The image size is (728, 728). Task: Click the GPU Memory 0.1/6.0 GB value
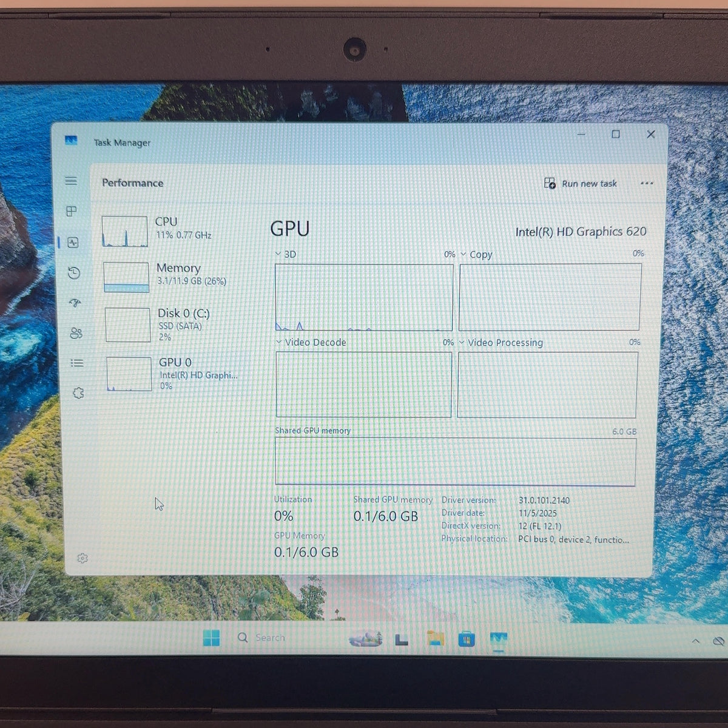[x=306, y=552]
